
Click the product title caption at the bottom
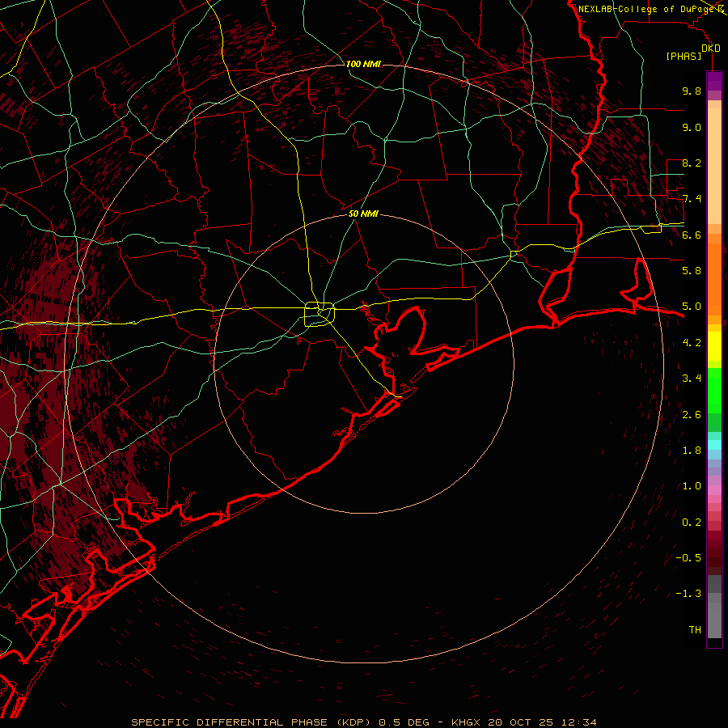point(364,722)
